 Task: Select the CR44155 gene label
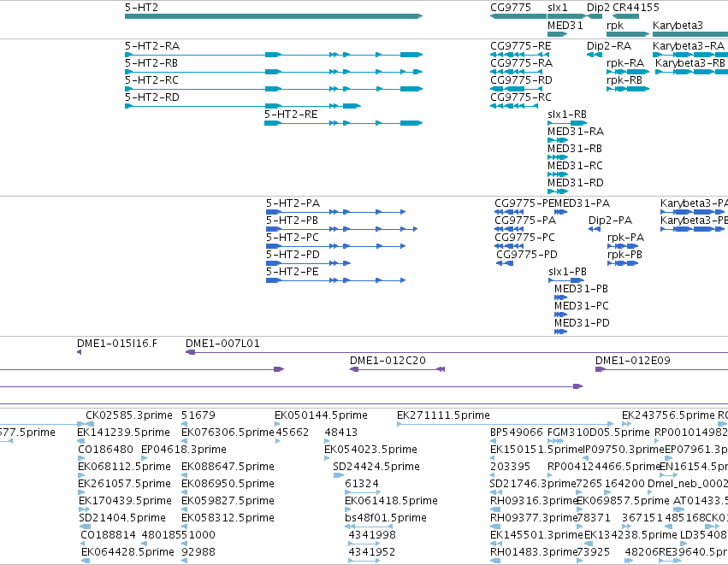click(x=636, y=8)
